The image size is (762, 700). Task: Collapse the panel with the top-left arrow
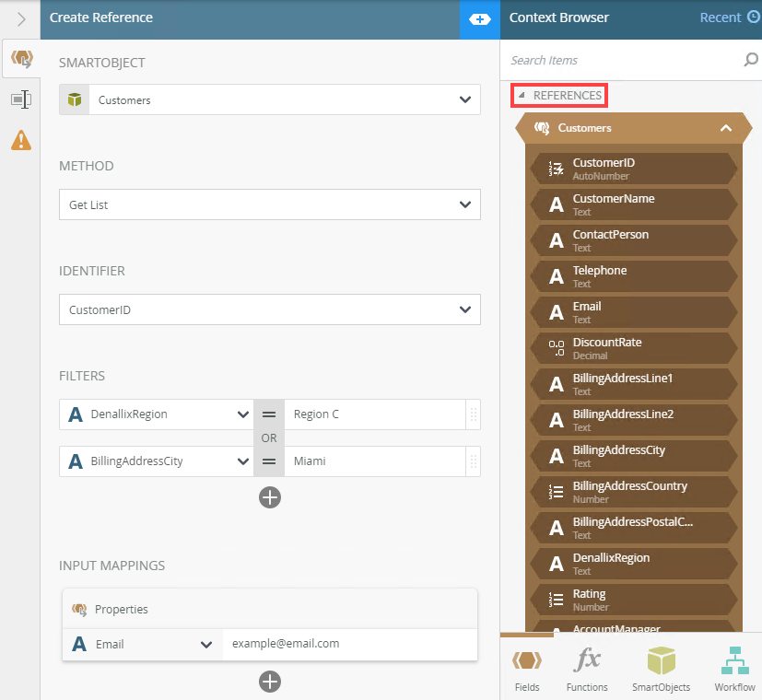coord(21,19)
